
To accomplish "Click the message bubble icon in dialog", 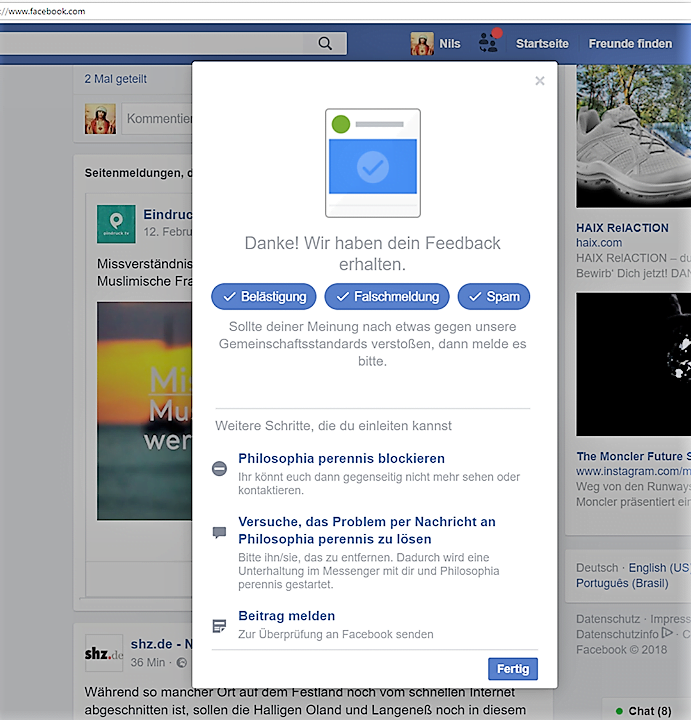I will coord(220,533).
